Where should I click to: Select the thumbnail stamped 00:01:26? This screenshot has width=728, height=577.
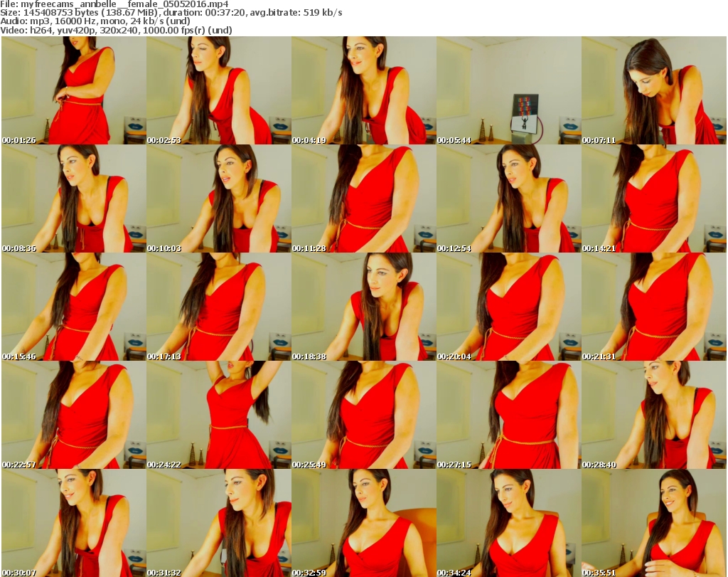point(74,90)
